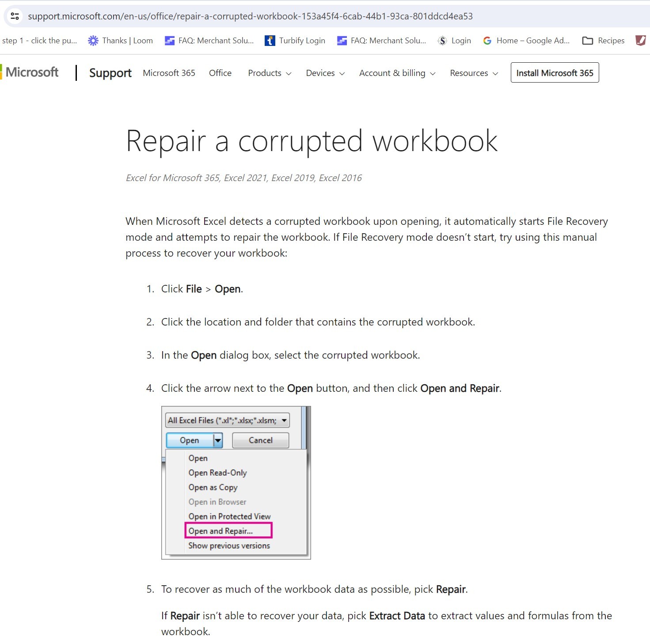Open the Login bookmark with the S icon

point(454,40)
